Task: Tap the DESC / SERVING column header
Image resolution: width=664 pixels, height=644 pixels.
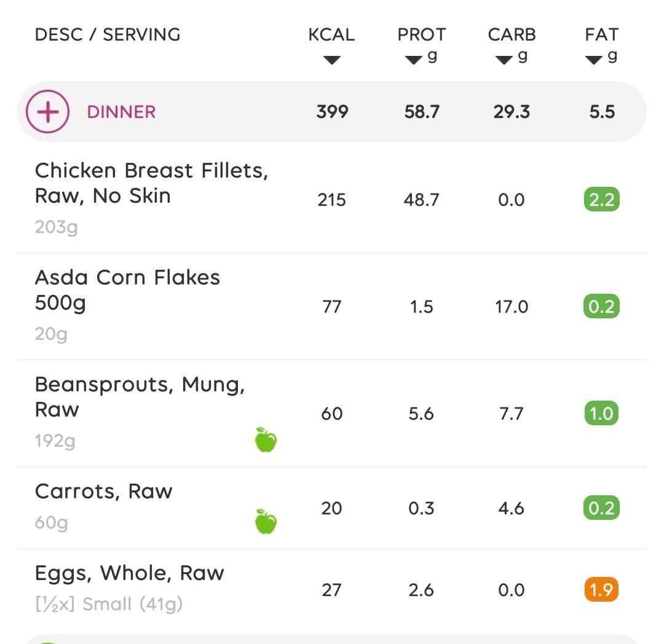Action: pyautogui.click(x=108, y=34)
